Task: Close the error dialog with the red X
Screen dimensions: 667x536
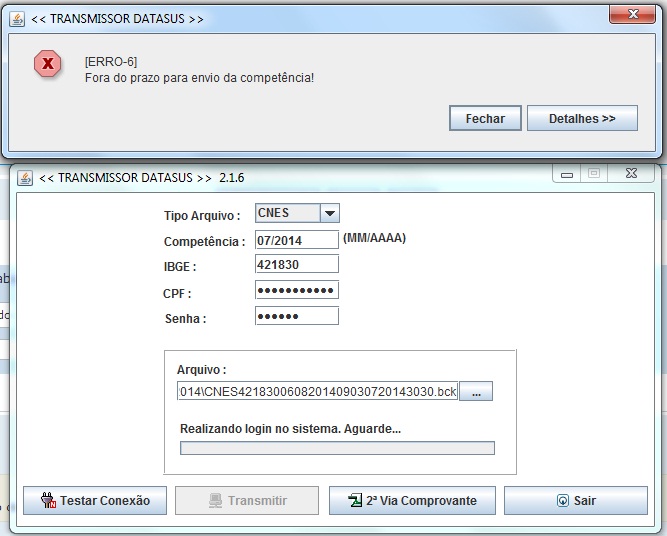Action: pos(633,14)
